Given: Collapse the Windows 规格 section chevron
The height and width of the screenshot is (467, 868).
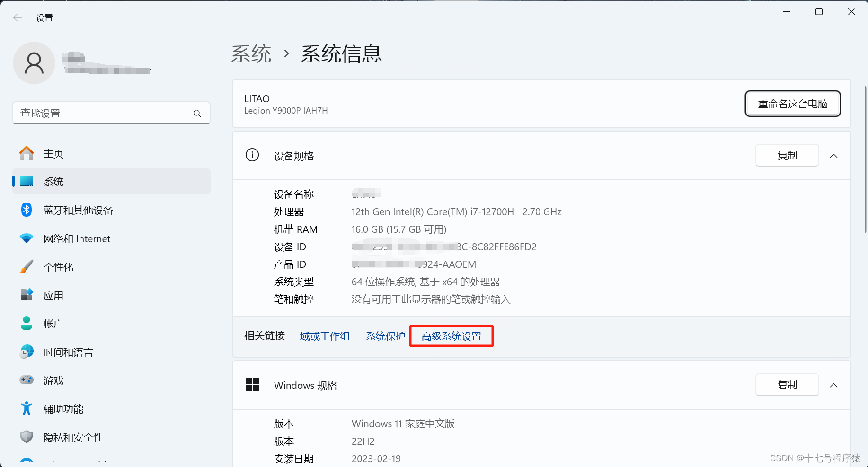Looking at the screenshot, I should (834, 385).
